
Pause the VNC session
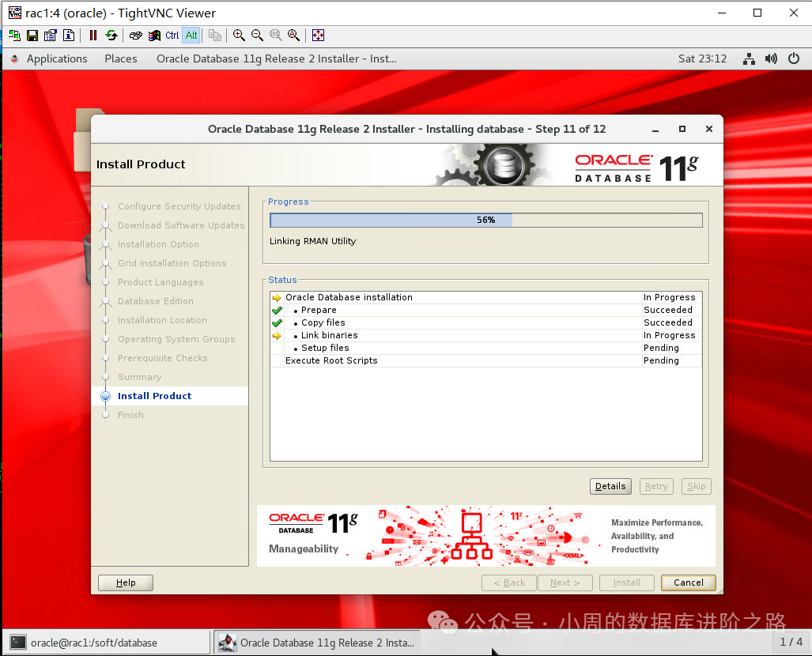(x=93, y=36)
